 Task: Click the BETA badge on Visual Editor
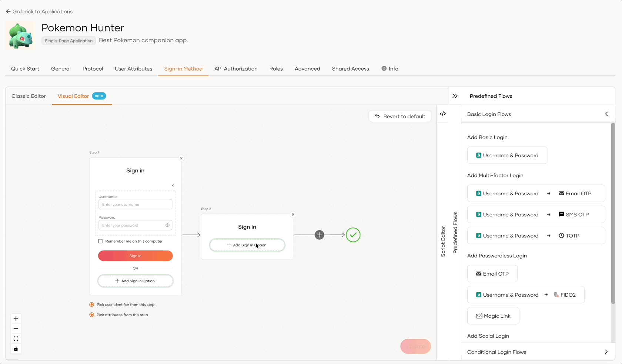click(99, 96)
